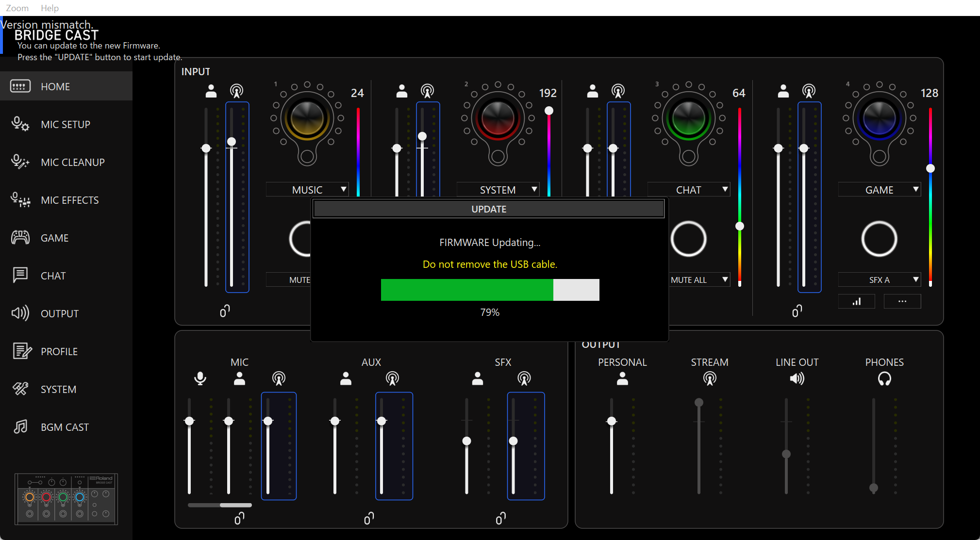Open the Help menu
Image resolution: width=980 pixels, height=540 pixels.
pyautogui.click(x=50, y=8)
